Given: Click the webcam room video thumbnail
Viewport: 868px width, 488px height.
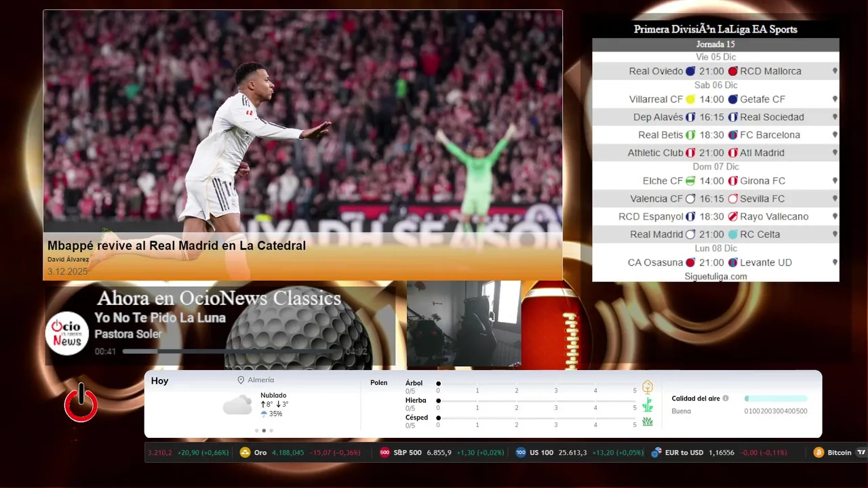Looking at the screenshot, I should (x=464, y=324).
